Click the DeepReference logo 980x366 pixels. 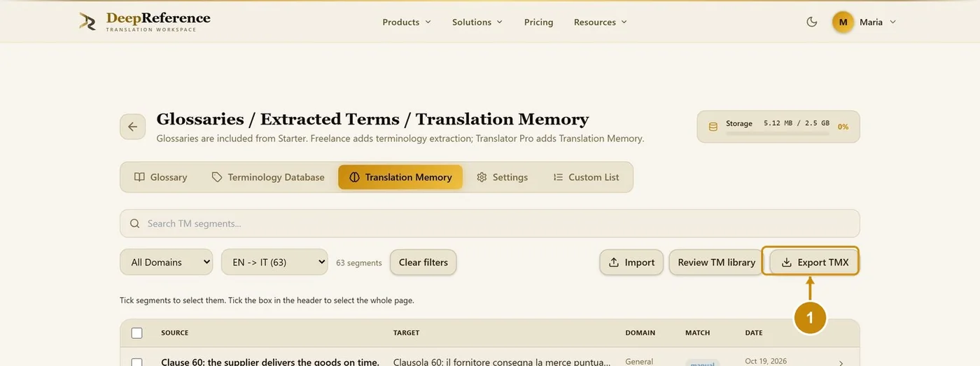pos(145,21)
